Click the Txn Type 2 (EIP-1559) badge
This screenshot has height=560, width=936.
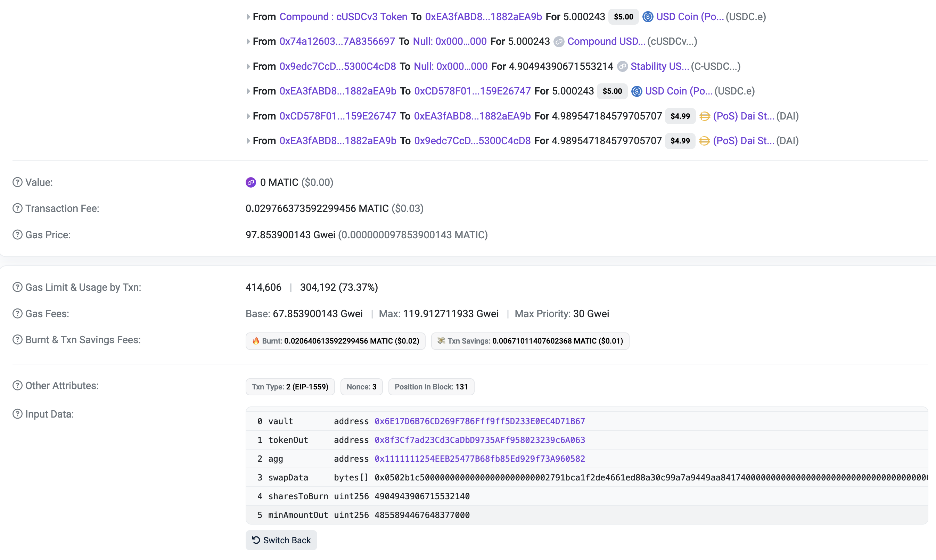290,387
